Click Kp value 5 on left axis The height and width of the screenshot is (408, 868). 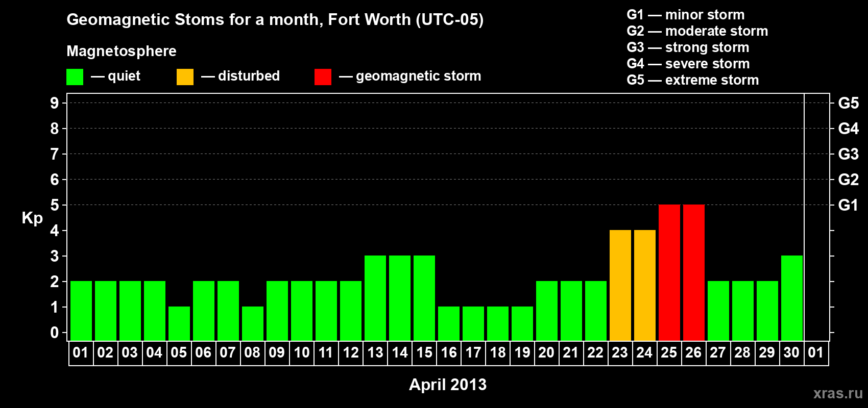tap(54, 205)
